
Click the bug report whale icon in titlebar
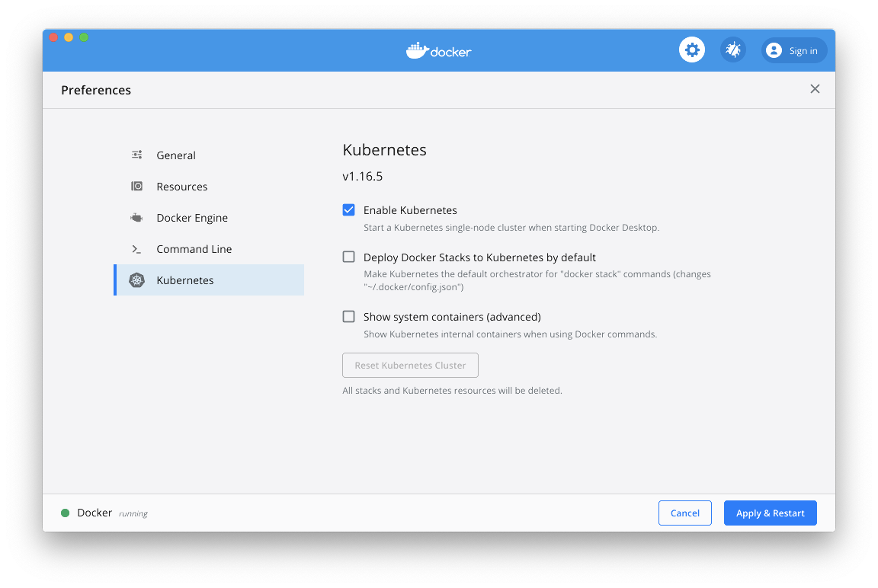[x=732, y=50]
